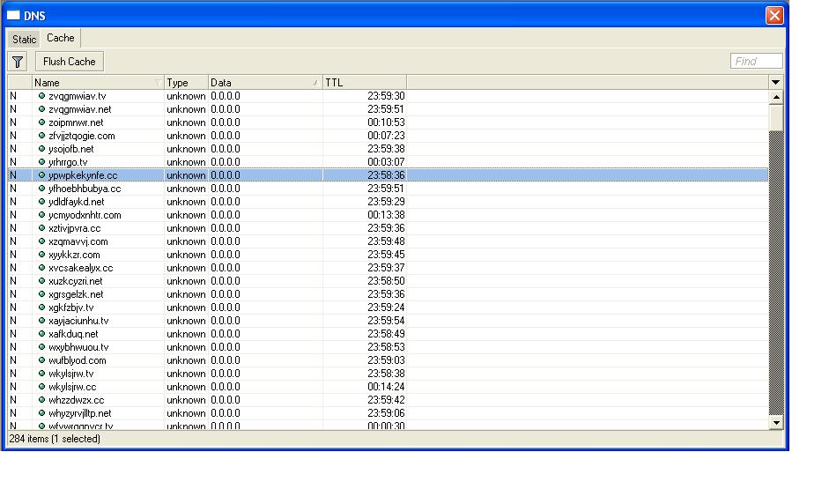
Task: Click the green icon beside ysojofb.net
Action: pyautogui.click(x=41, y=149)
